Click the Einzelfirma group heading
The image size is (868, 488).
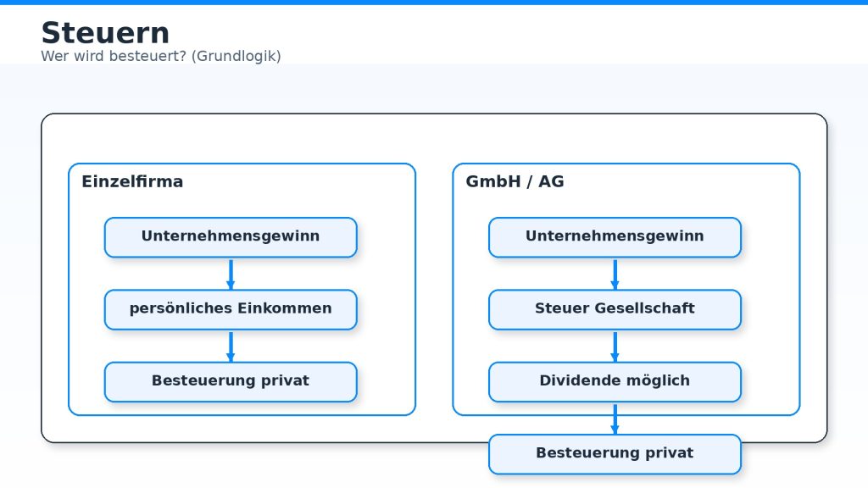tap(132, 181)
